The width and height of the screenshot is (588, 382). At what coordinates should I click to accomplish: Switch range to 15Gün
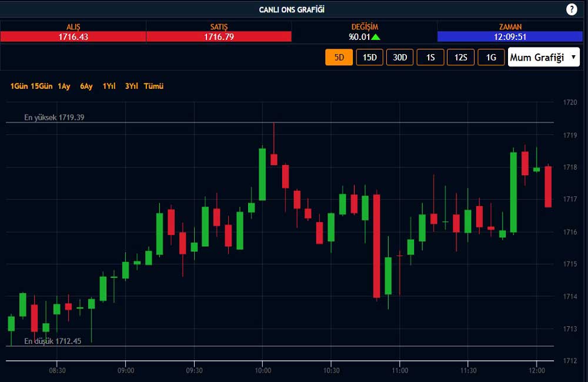click(42, 86)
